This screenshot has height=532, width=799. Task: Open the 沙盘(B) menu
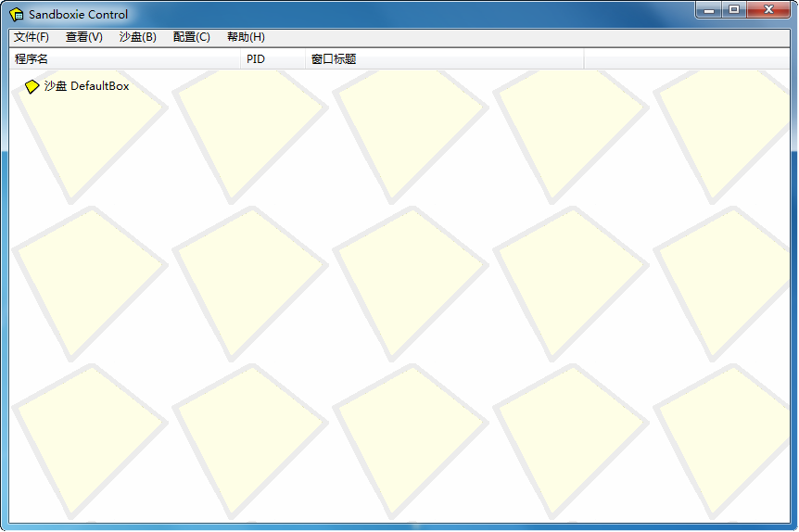(x=138, y=37)
